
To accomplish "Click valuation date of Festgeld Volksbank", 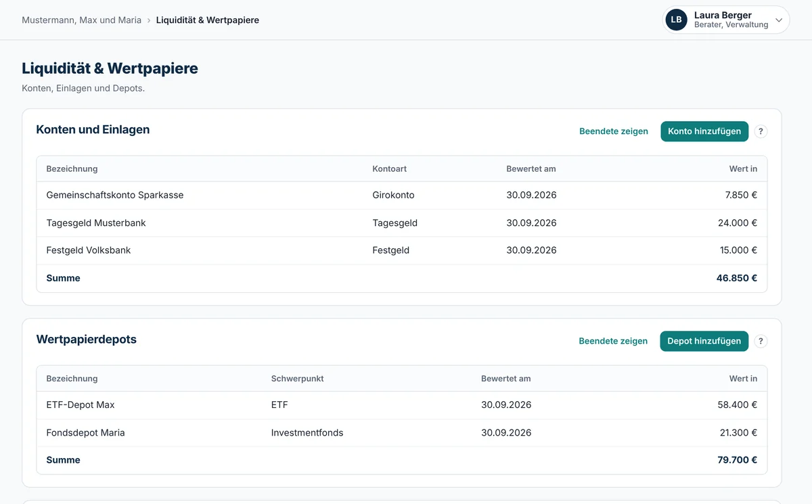I will (x=531, y=250).
